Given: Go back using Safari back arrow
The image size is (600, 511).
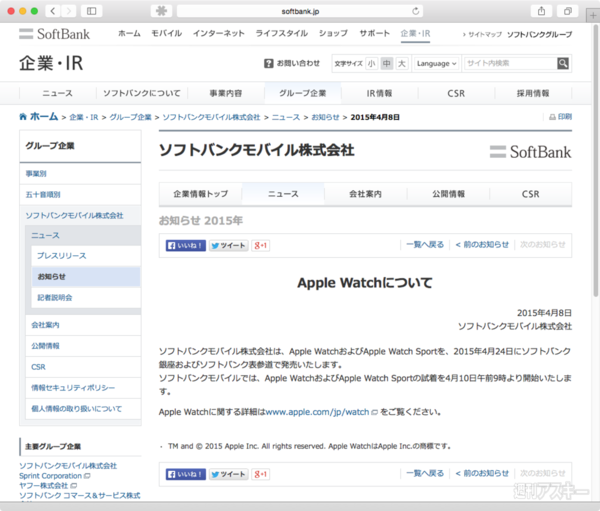Looking at the screenshot, I should click(x=53, y=11).
